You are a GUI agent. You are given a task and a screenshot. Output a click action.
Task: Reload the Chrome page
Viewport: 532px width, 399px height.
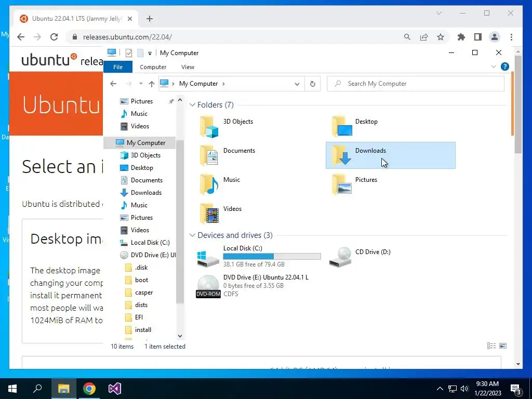[x=54, y=37]
